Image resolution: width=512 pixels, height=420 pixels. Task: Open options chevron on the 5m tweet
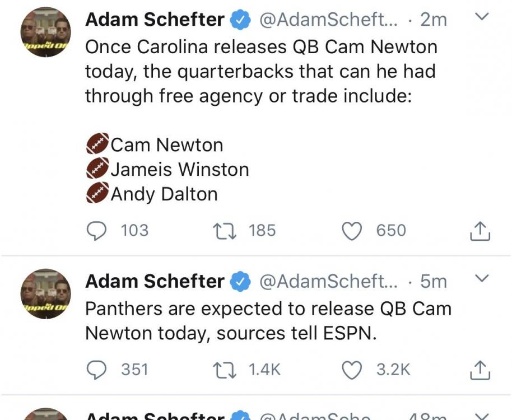click(x=481, y=278)
